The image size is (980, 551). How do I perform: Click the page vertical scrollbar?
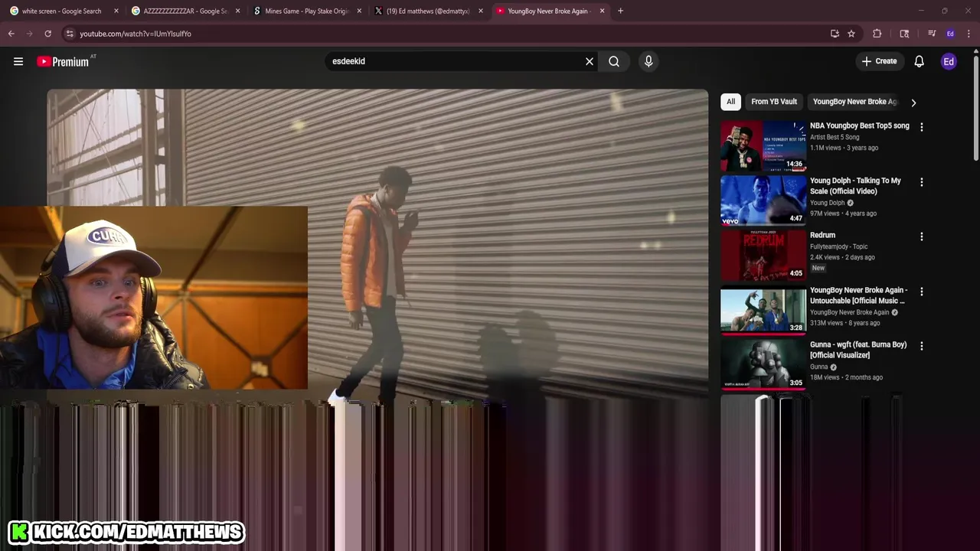click(976, 107)
